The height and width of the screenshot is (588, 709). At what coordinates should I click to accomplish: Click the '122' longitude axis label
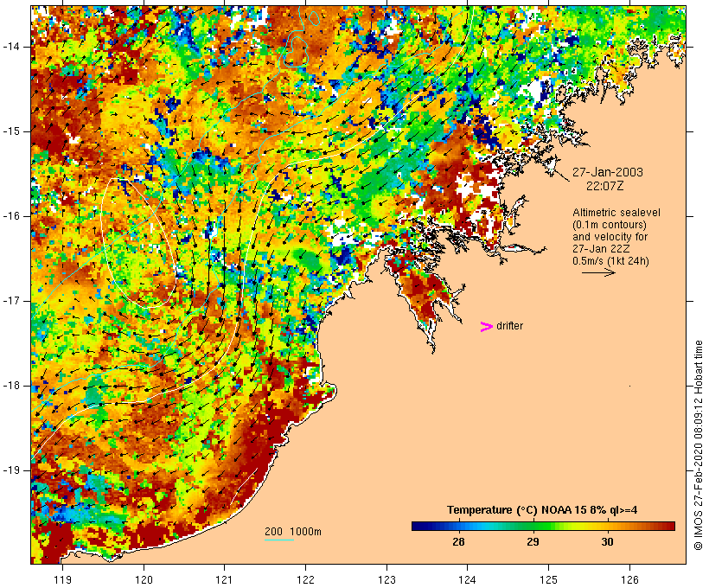click(306, 580)
